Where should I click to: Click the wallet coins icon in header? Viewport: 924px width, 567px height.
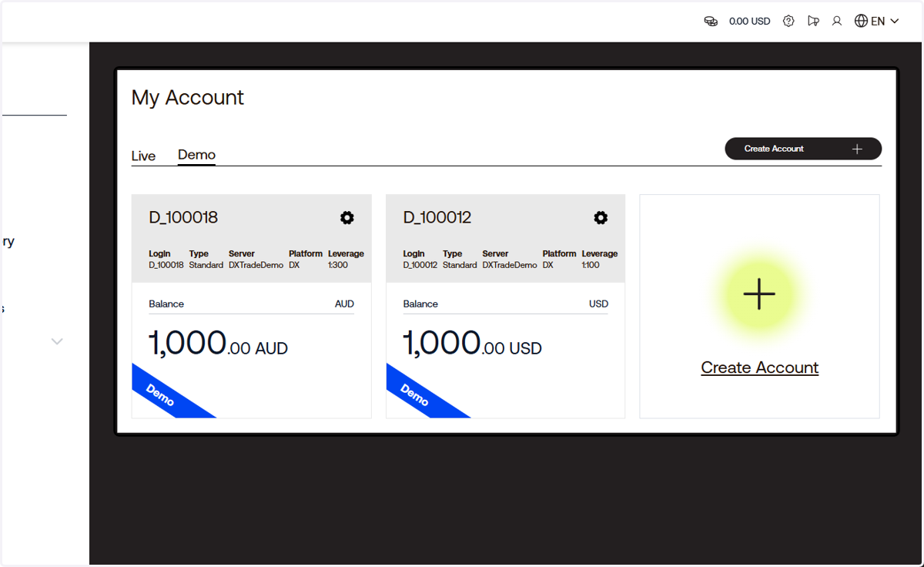[711, 22]
